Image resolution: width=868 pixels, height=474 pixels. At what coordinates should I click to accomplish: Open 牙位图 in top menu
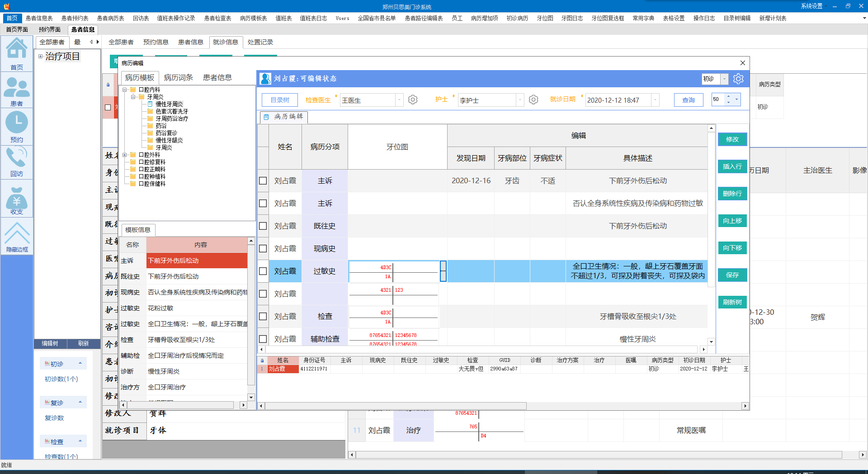545,18
